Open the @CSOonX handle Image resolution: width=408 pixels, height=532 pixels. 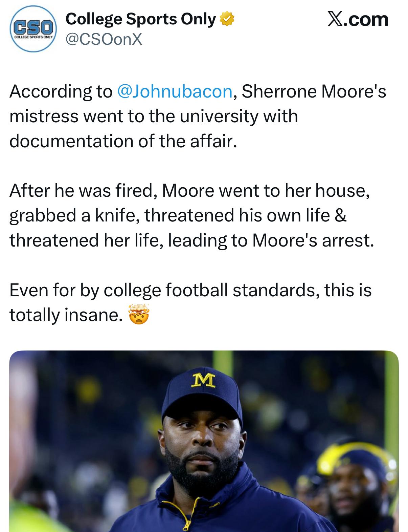[104, 40]
